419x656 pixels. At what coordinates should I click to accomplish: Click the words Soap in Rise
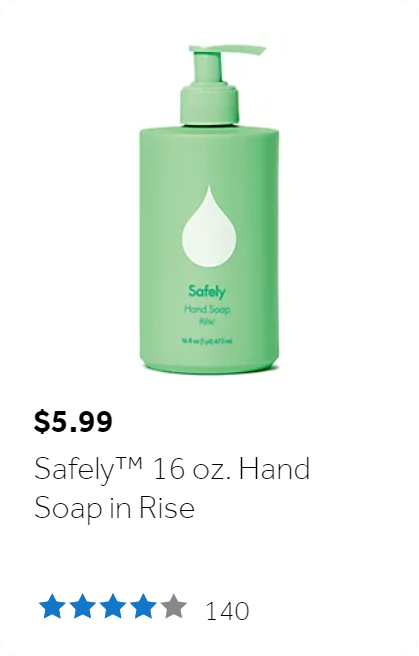coord(114,509)
